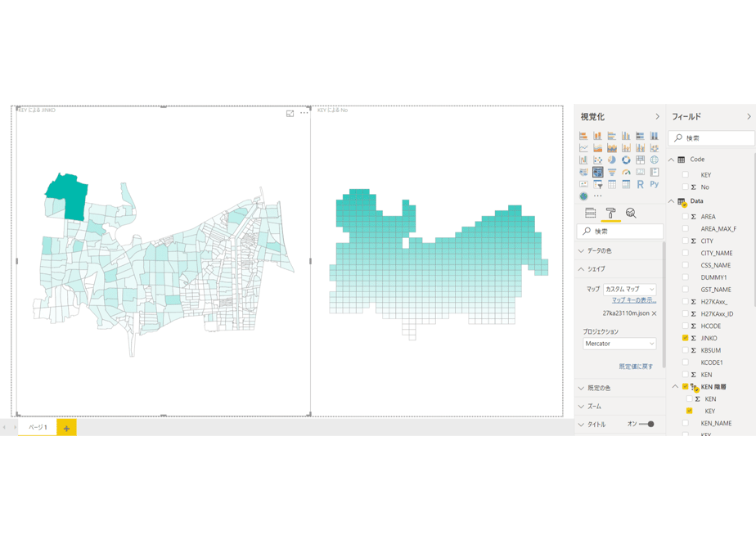Screen dimensions: 756x540
Task: Click 既定値に戻す reset link
Action: tap(636, 367)
